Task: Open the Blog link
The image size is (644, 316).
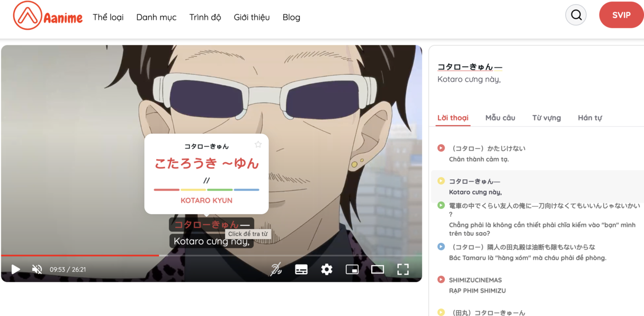Action: point(291,17)
